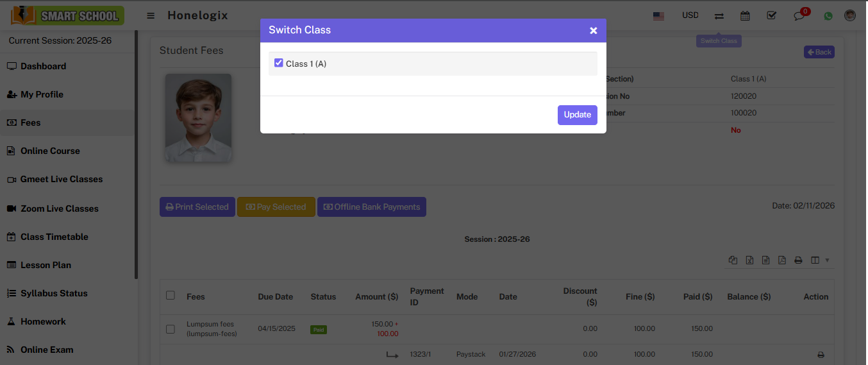Open the chat notifications icon
This screenshot has width=868, height=365.
pos(799,15)
